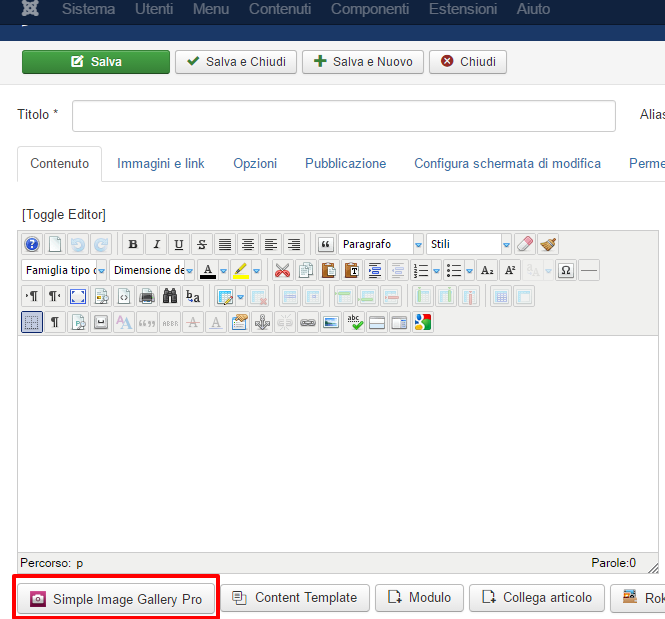
Task: Click the Chiudi button
Action: pyautogui.click(x=468, y=62)
